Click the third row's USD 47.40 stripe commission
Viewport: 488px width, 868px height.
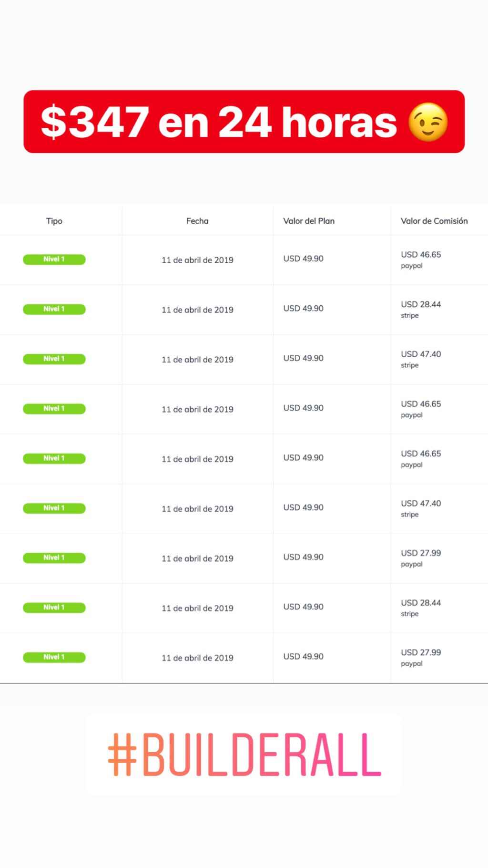pos(421,359)
